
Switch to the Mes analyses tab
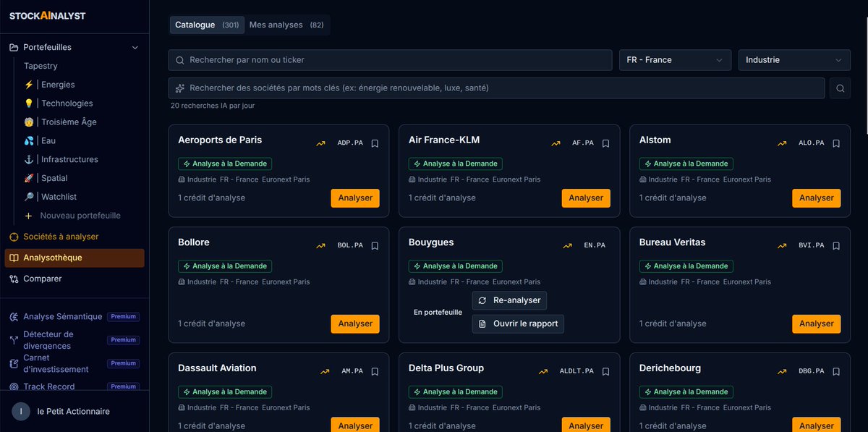pos(286,25)
